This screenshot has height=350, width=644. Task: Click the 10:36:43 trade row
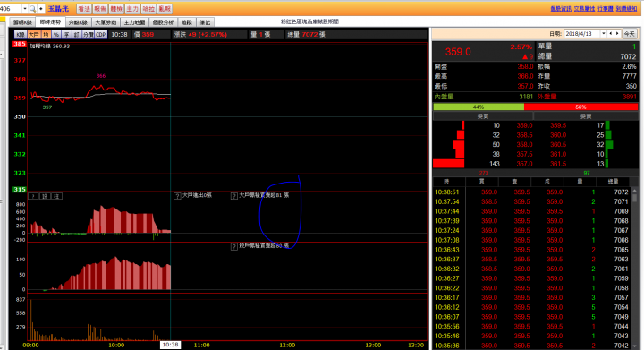[x=532, y=250]
